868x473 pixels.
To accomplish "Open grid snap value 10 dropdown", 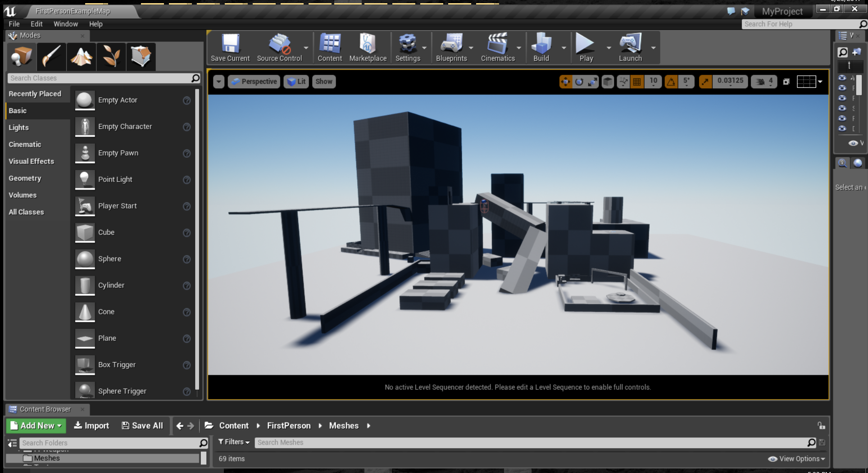I will tap(653, 81).
